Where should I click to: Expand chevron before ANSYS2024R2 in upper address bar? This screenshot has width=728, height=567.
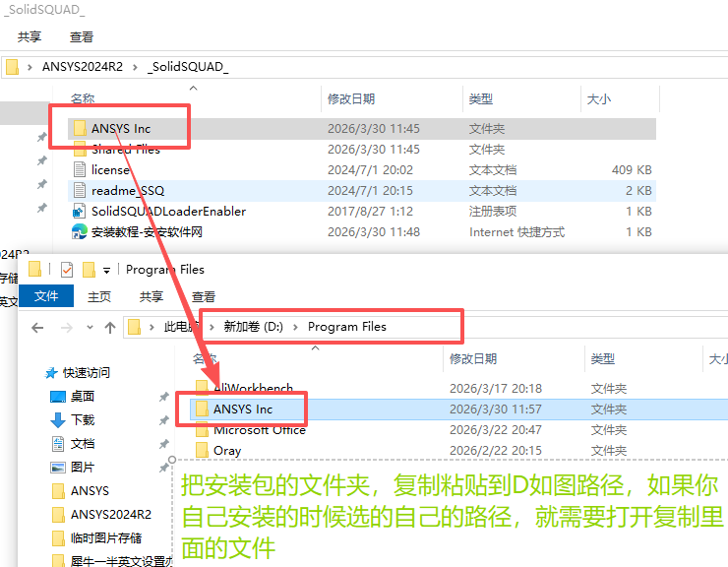pyautogui.click(x=30, y=67)
